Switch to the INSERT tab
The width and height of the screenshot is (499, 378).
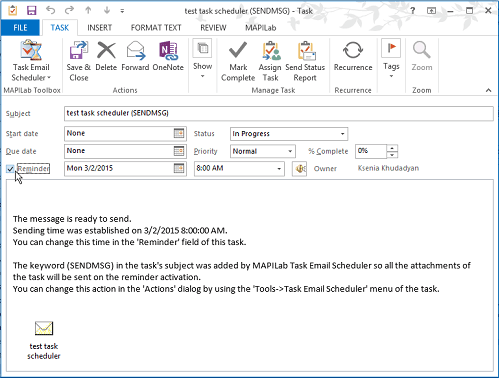coord(99,28)
